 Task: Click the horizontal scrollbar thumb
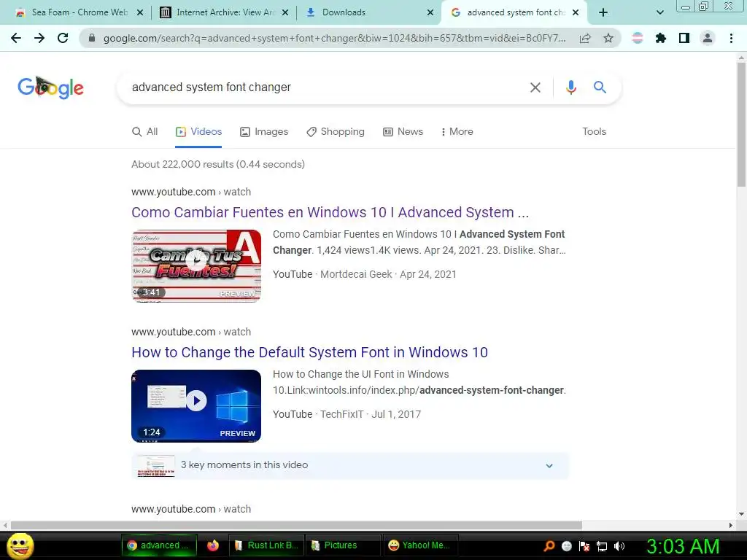(x=296, y=525)
